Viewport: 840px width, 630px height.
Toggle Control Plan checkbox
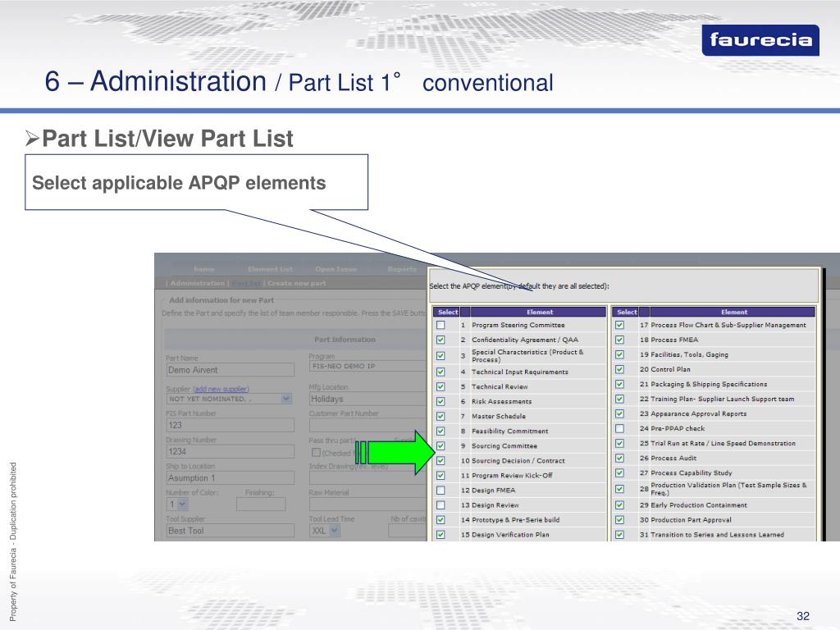pyautogui.click(x=619, y=370)
